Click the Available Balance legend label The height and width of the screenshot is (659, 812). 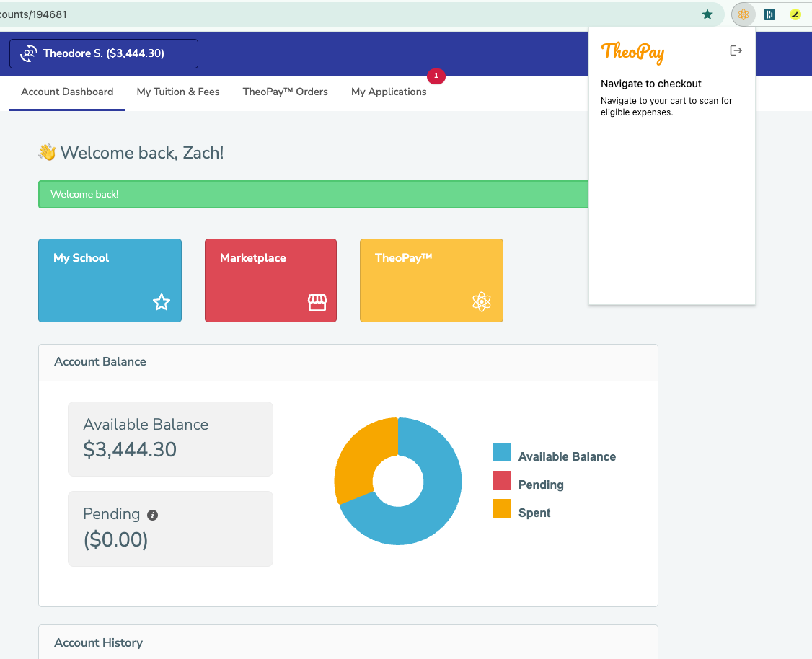pos(567,456)
